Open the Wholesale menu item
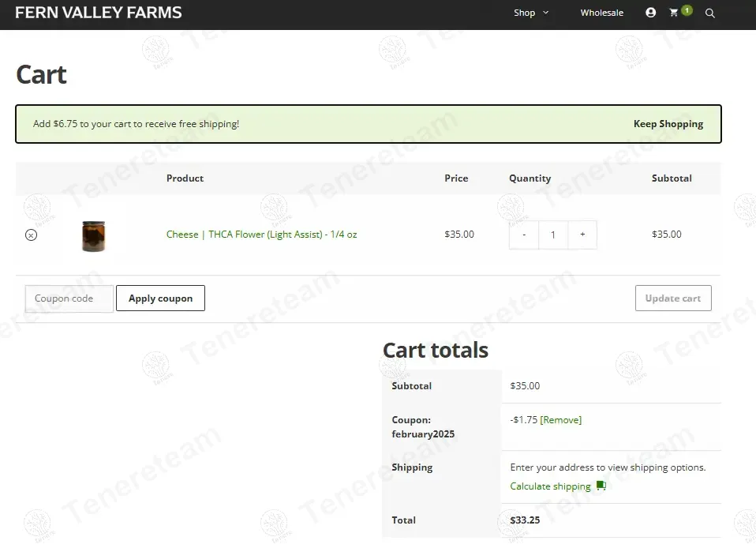Screen dimensions: 756x548 pos(601,13)
